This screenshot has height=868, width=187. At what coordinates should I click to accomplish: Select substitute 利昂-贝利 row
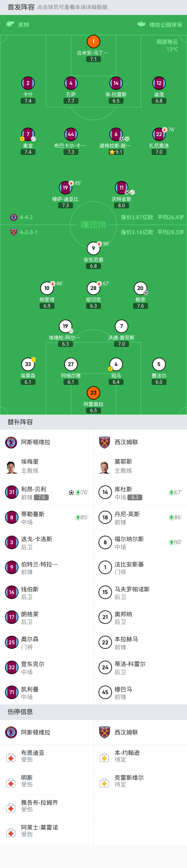pos(47,492)
